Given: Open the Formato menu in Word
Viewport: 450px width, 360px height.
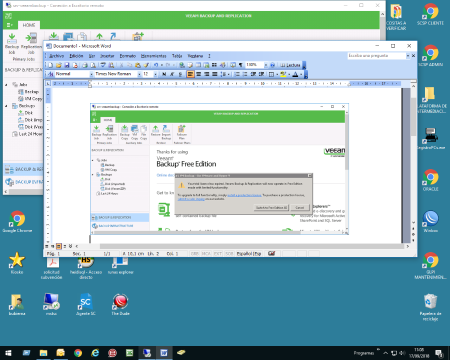Looking at the screenshot, I should [x=128, y=56].
